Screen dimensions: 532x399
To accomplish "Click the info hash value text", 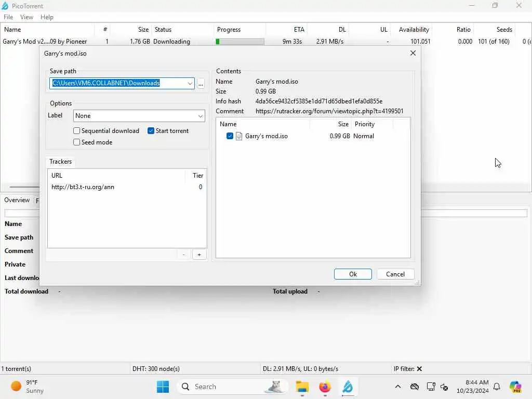I will click(318, 101).
